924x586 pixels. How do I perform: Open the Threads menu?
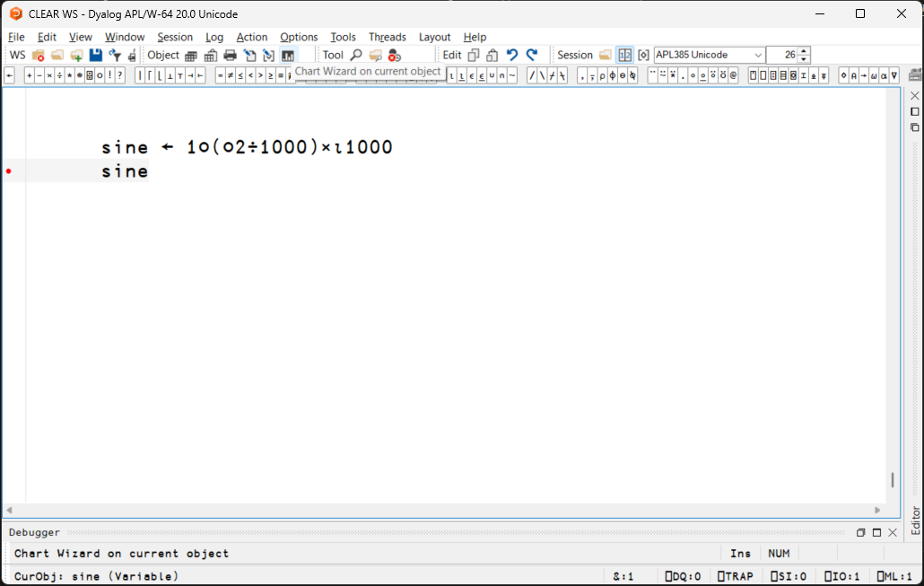[388, 37]
